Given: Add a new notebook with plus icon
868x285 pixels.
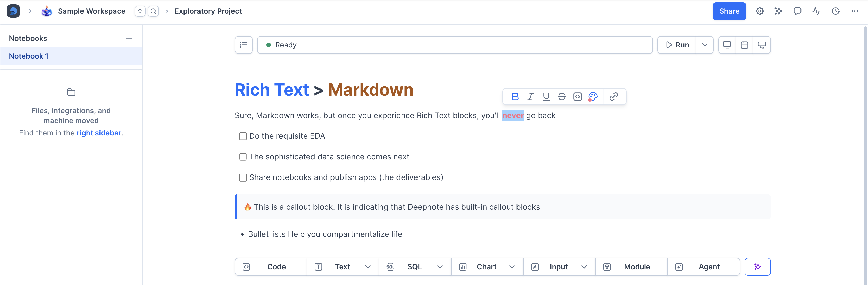Looking at the screenshot, I should [129, 39].
